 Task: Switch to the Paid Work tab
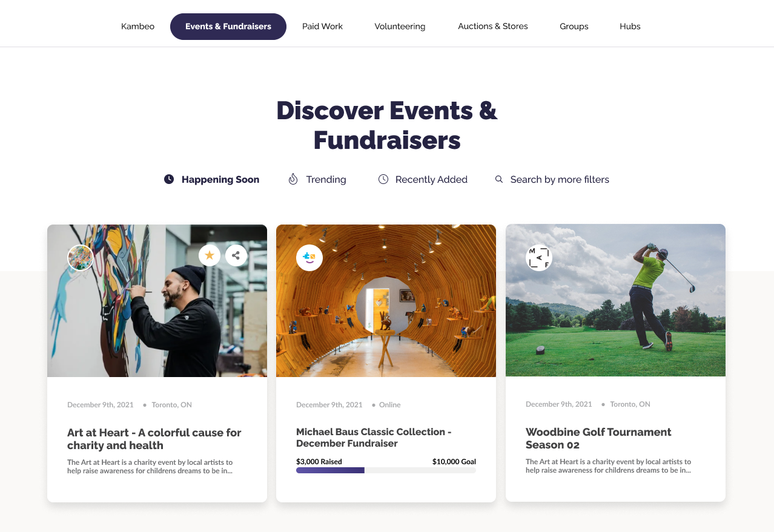(x=322, y=27)
